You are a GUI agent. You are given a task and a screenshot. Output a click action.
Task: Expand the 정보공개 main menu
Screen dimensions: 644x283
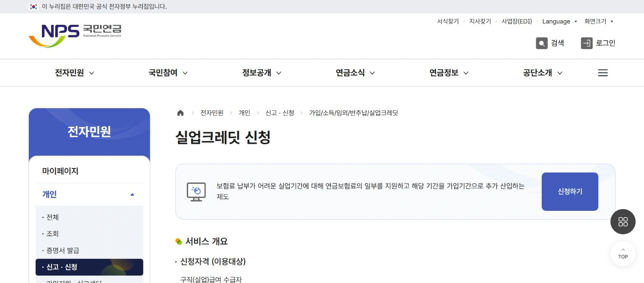[262, 73]
